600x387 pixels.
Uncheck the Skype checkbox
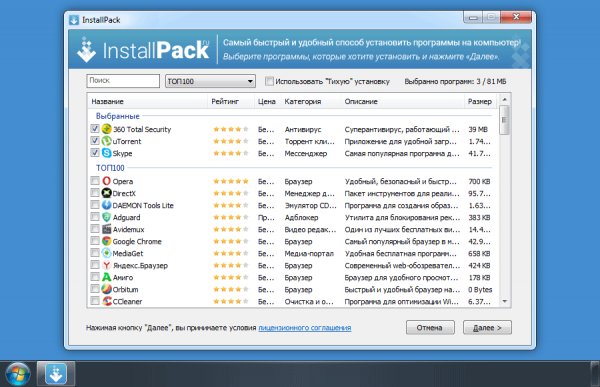tap(95, 153)
